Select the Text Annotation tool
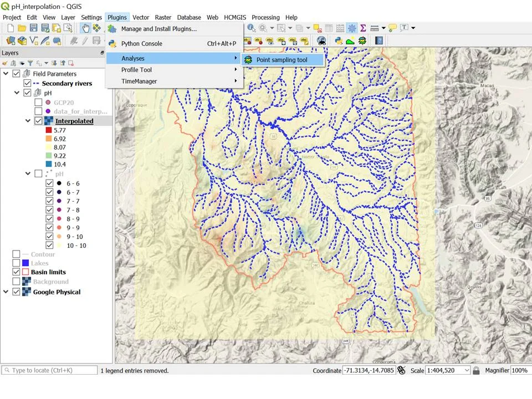Image resolution: width=532 pixels, height=399 pixels. 404,28
